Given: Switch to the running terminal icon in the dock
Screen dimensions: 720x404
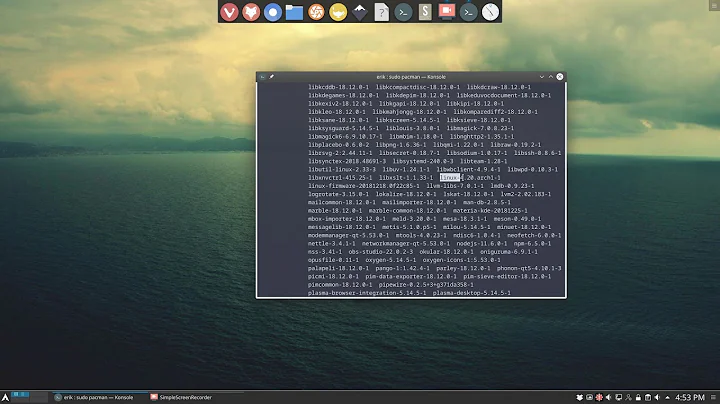Looking at the screenshot, I should click(x=468, y=12).
